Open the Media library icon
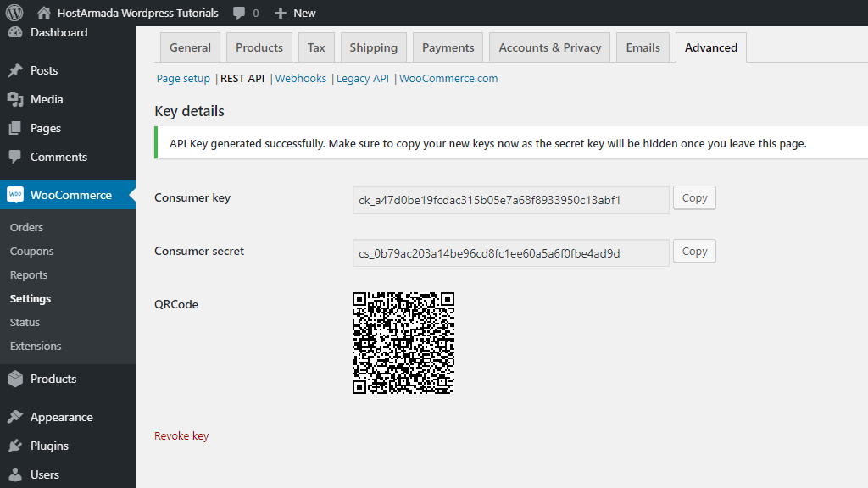 click(16, 99)
